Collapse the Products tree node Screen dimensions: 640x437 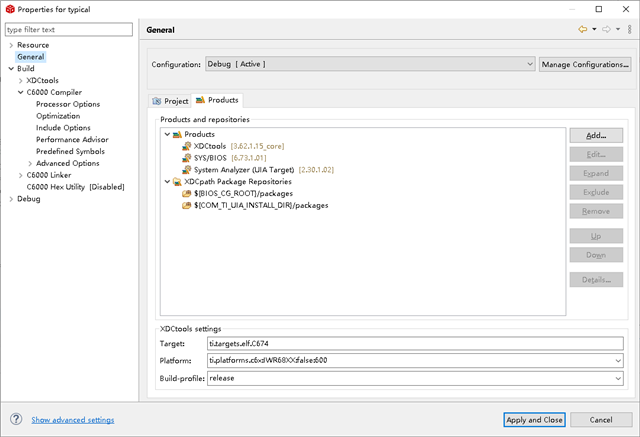pyautogui.click(x=166, y=134)
